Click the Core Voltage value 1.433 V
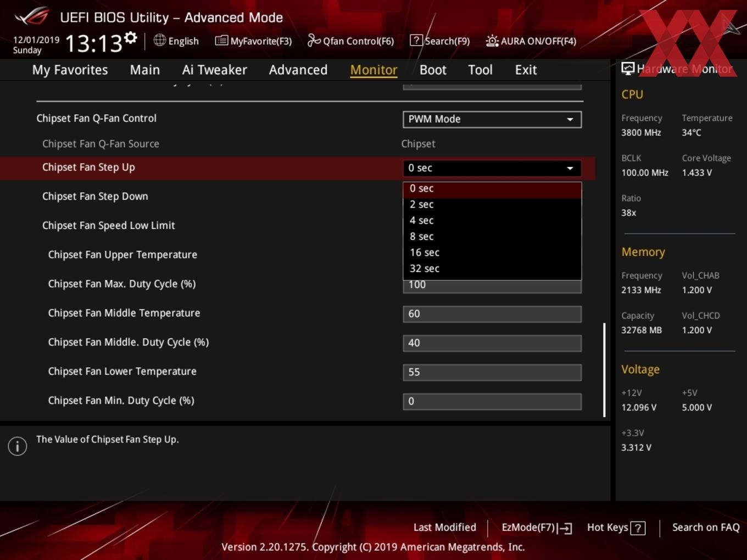This screenshot has width=747, height=560. point(696,172)
